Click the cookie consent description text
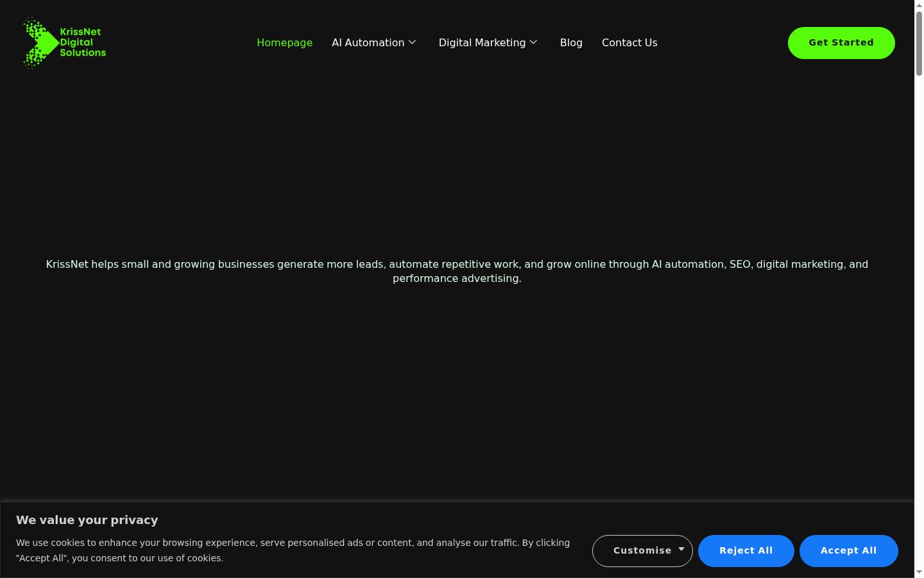 click(x=293, y=550)
